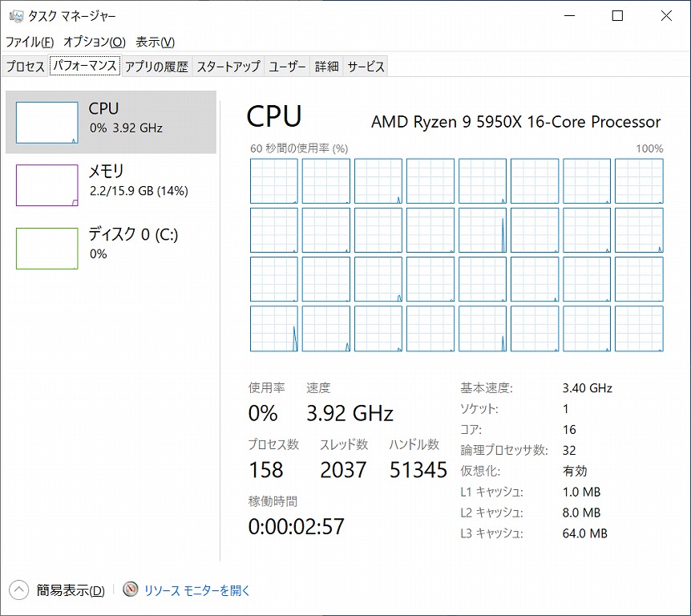Click the 簡易表示 text button
Viewport: 691px width, 616px height.
(71, 590)
